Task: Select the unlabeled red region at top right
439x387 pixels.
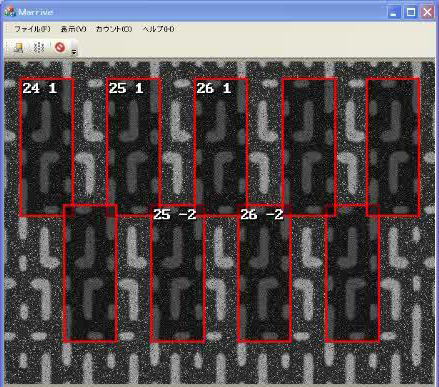Action: (x=393, y=147)
